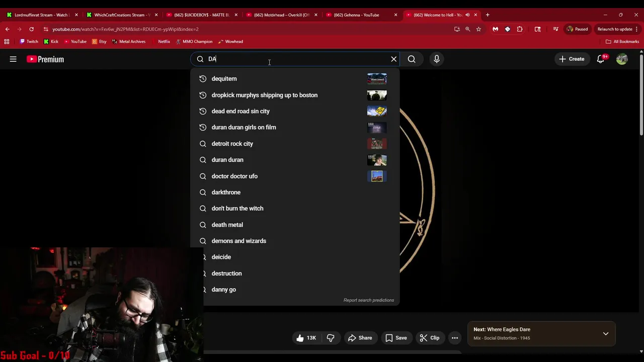
Task: Open YouTube bookmark in bar
Action: click(75, 42)
